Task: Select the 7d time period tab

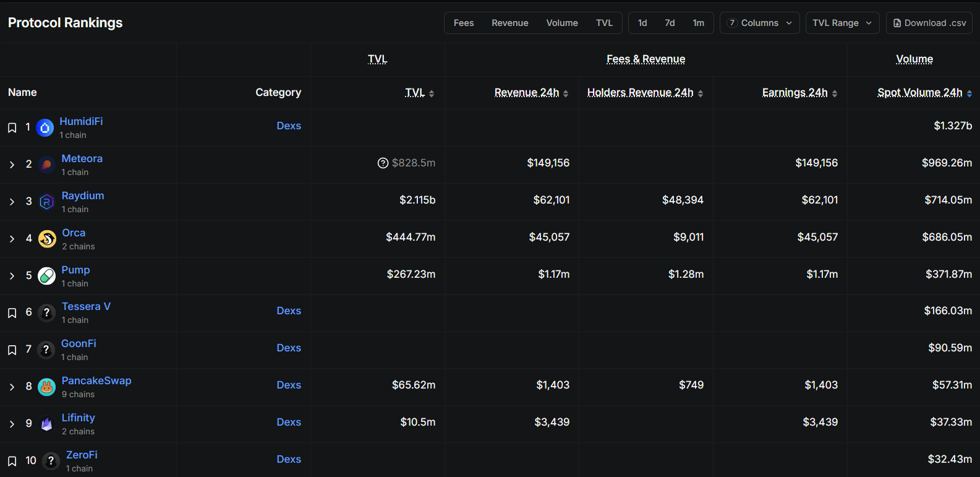Action: [670, 23]
